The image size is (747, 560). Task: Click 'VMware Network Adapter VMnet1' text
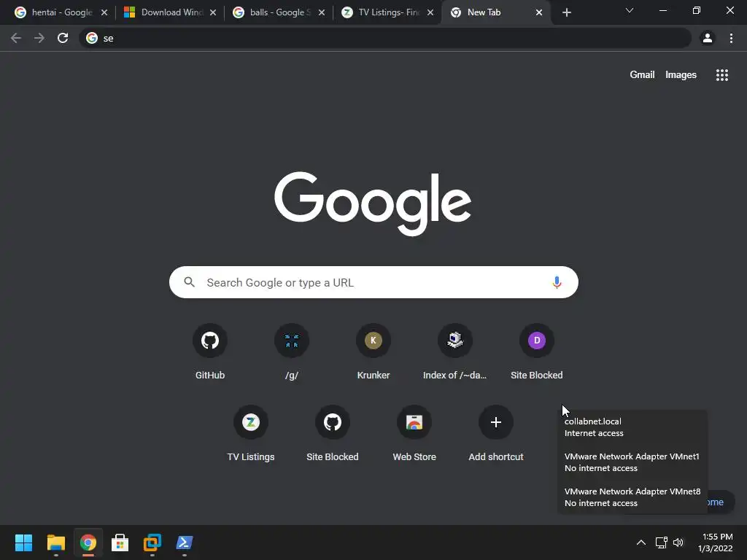(x=632, y=456)
